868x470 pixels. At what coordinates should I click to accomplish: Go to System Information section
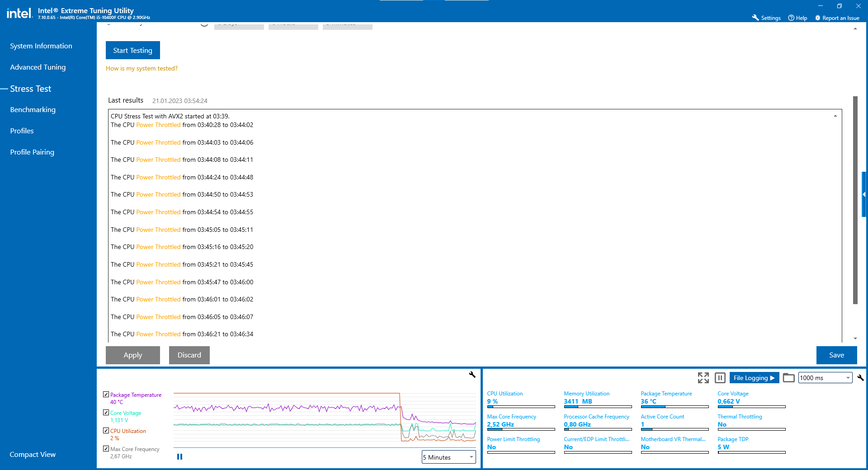click(x=41, y=46)
